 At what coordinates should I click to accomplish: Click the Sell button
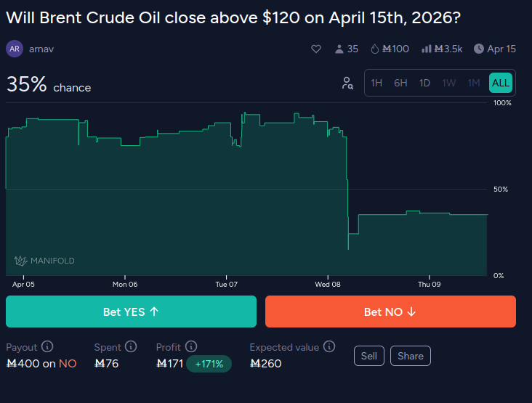(369, 356)
